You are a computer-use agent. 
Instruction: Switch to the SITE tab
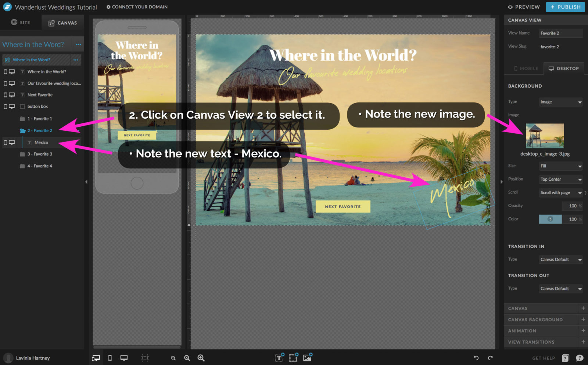coord(21,22)
